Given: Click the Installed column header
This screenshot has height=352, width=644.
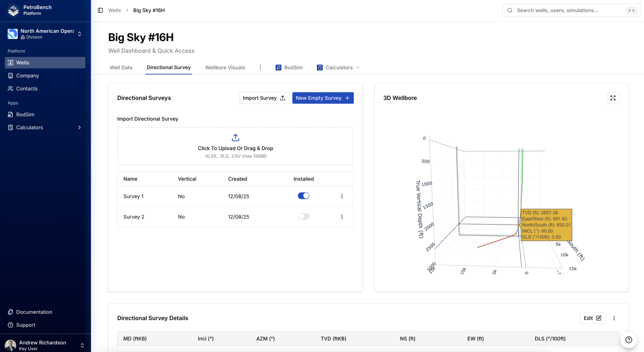Looking at the screenshot, I should click(x=304, y=179).
